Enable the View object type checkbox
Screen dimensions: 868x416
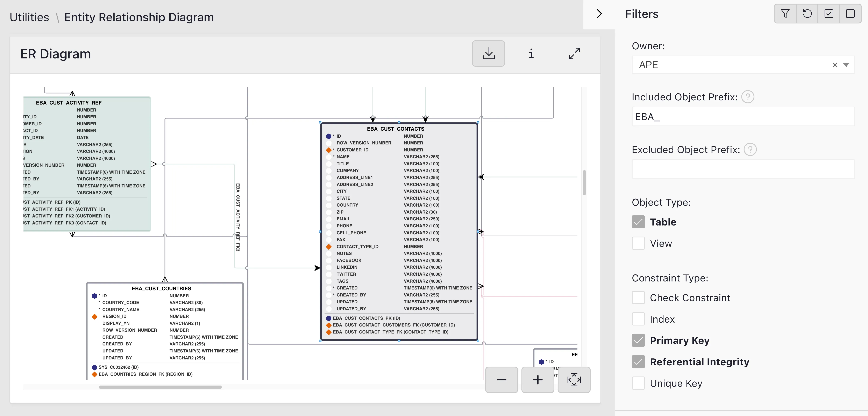pos(639,243)
